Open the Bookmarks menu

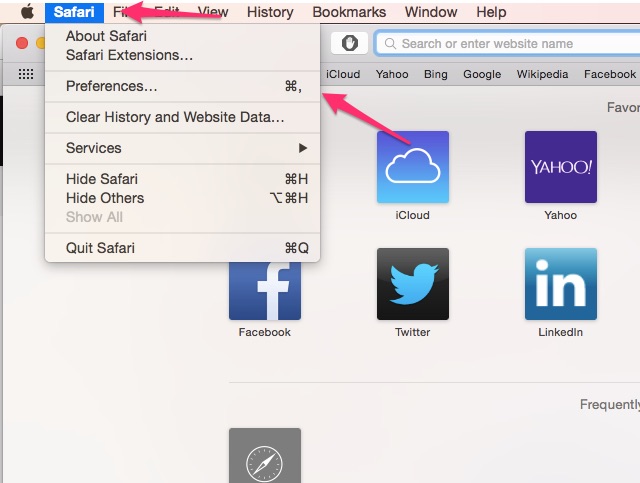pyautogui.click(x=349, y=12)
